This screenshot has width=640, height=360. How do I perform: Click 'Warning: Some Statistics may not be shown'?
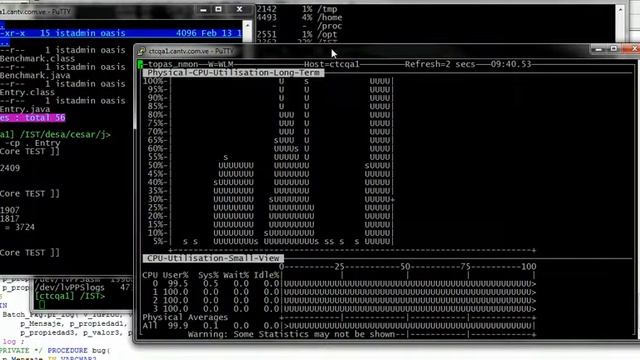point(291,334)
